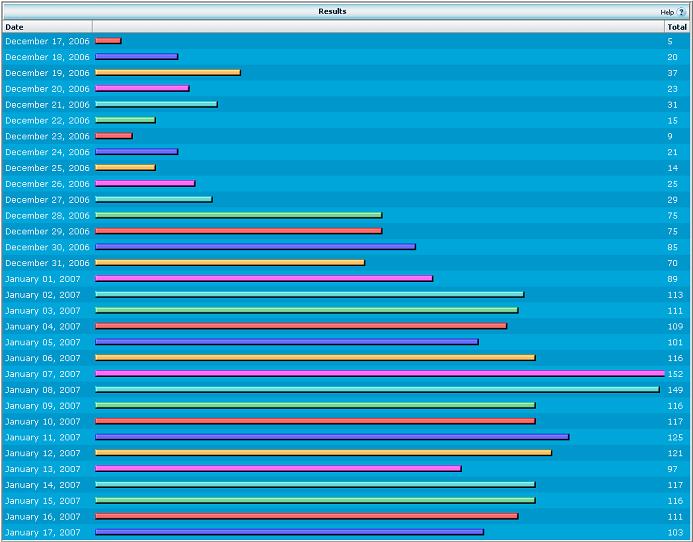Click the blue bar for December 30, 2006
693x542 pixels.
coord(255,247)
